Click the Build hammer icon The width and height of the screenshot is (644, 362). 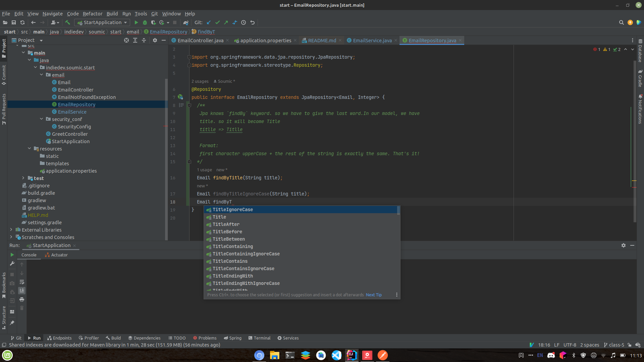pos(68,22)
